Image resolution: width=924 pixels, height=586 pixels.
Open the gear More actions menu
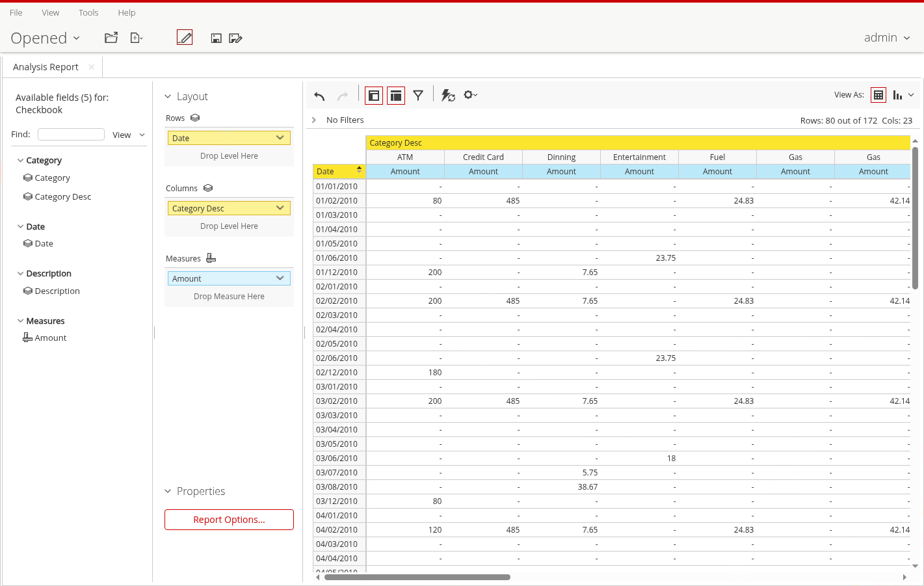(x=470, y=95)
